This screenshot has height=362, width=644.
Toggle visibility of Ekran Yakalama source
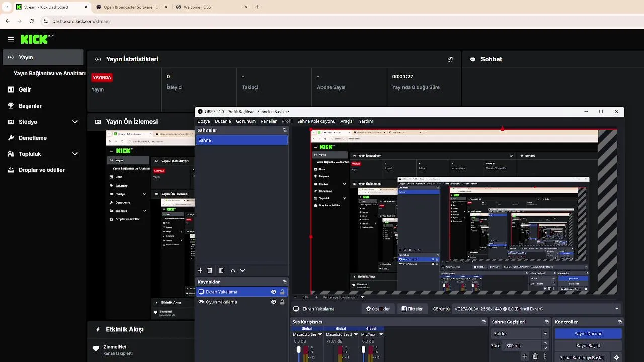click(274, 292)
